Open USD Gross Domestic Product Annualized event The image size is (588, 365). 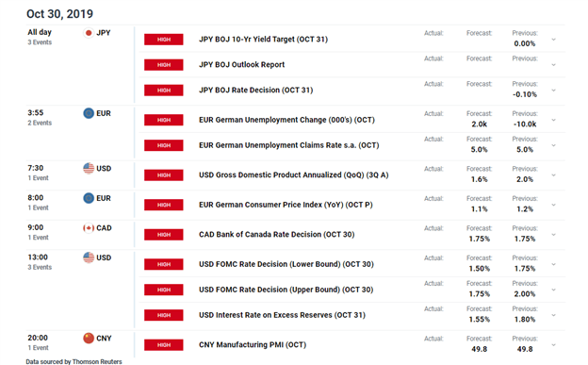pyautogui.click(x=294, y=175)
